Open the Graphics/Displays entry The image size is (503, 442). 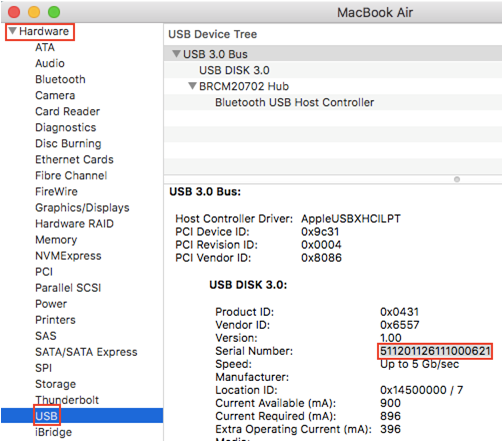tap(82, 207)
